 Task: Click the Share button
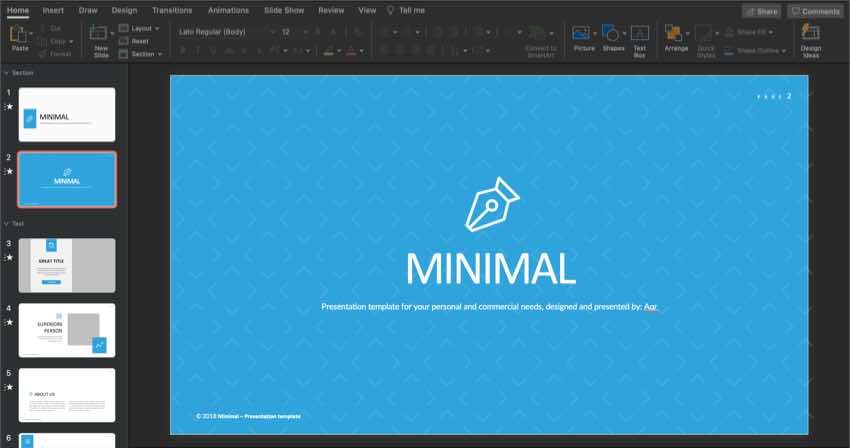(761, 11)
